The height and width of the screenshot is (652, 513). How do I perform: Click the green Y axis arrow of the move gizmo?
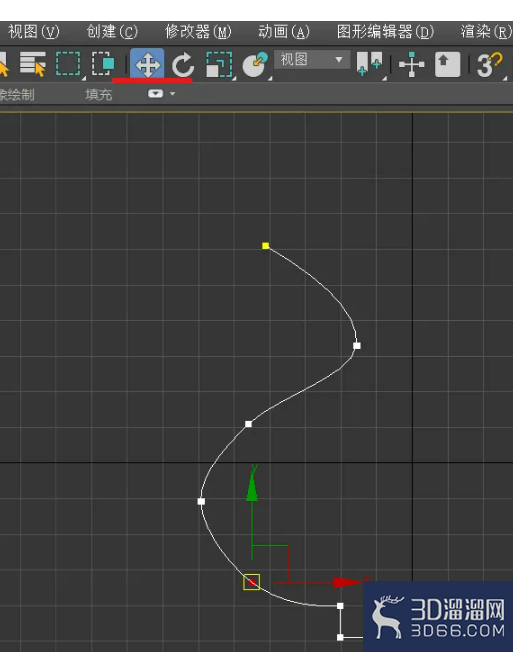pos(252,487)
